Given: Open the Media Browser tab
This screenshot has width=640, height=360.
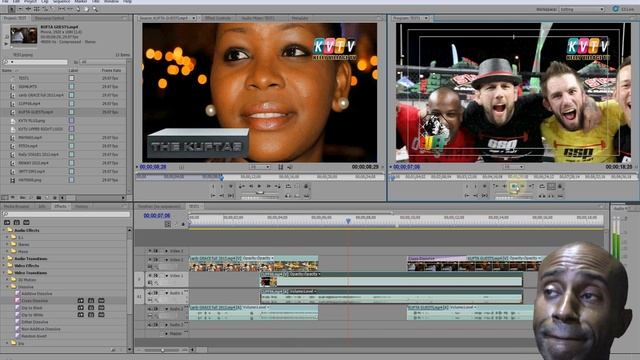Looking at the screenshot, I should [x=17, y=206].
